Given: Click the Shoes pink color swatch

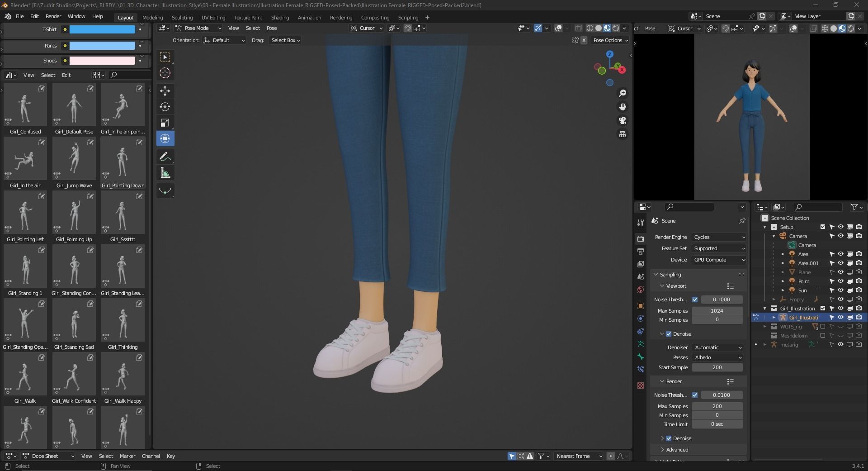Looking at the screenshot, I should (x=102, y=61).
